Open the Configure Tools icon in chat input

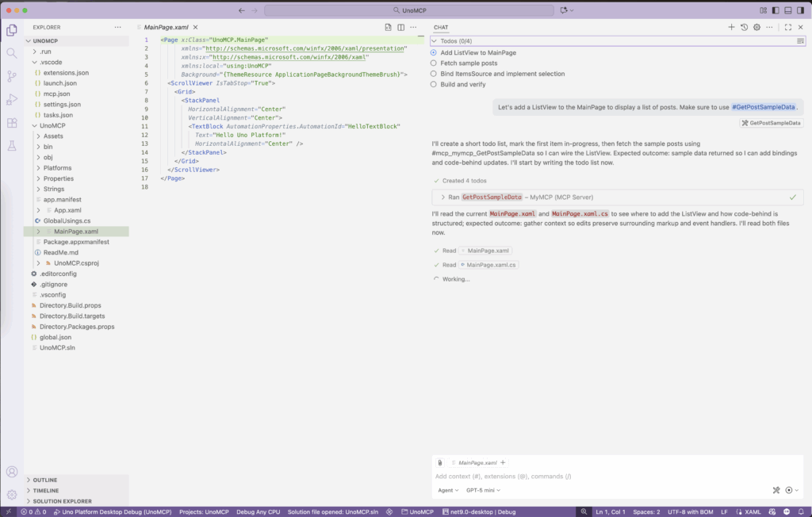(x=776, y=490)
